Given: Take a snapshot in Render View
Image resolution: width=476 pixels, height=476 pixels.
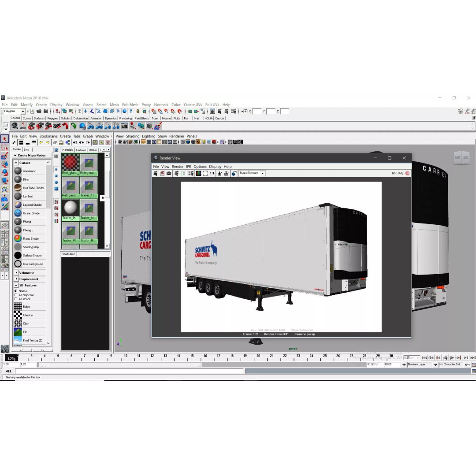Looking at the screenshot, I should click(169, 173).
